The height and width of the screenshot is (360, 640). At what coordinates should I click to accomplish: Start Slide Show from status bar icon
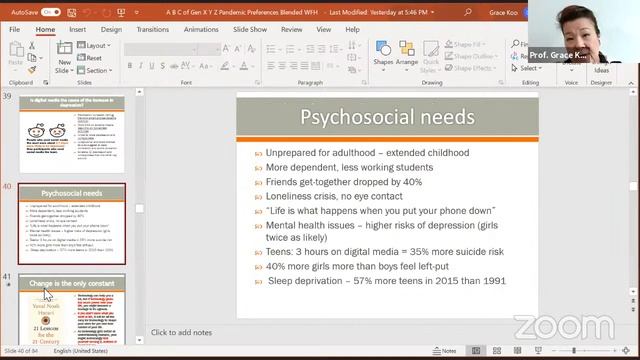click(538, 351)
